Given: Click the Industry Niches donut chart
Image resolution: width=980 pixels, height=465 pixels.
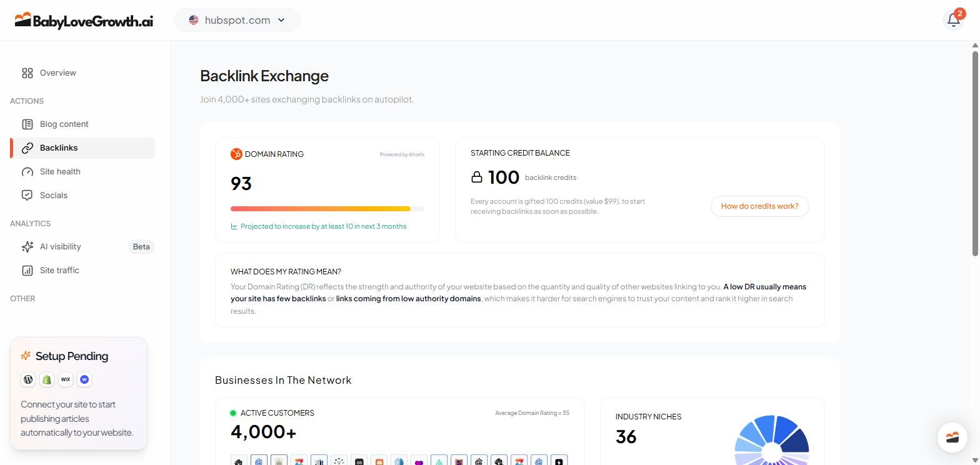Looking at the screenshot, I should click(x=772, y=441).
